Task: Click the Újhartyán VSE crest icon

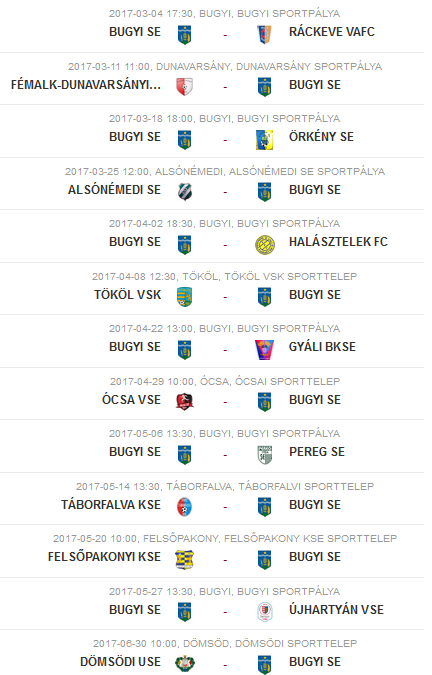Action: click(x=265, y=612)
